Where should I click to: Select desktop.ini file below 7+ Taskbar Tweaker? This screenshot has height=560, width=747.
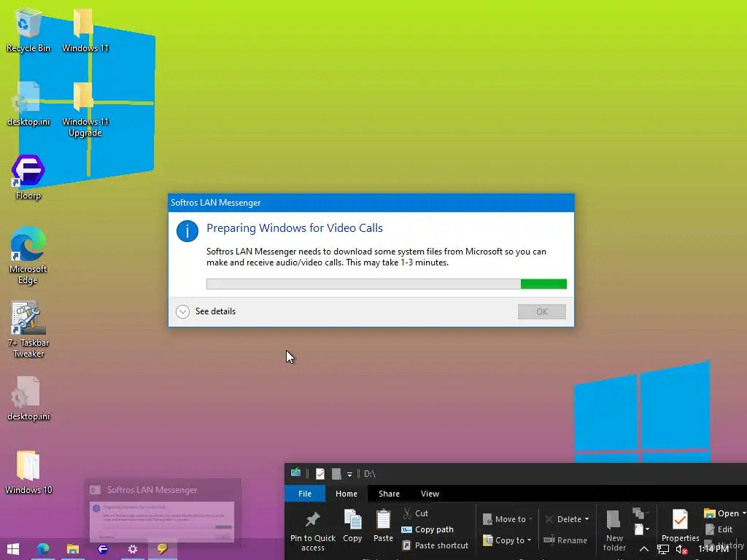pos(28,399)
